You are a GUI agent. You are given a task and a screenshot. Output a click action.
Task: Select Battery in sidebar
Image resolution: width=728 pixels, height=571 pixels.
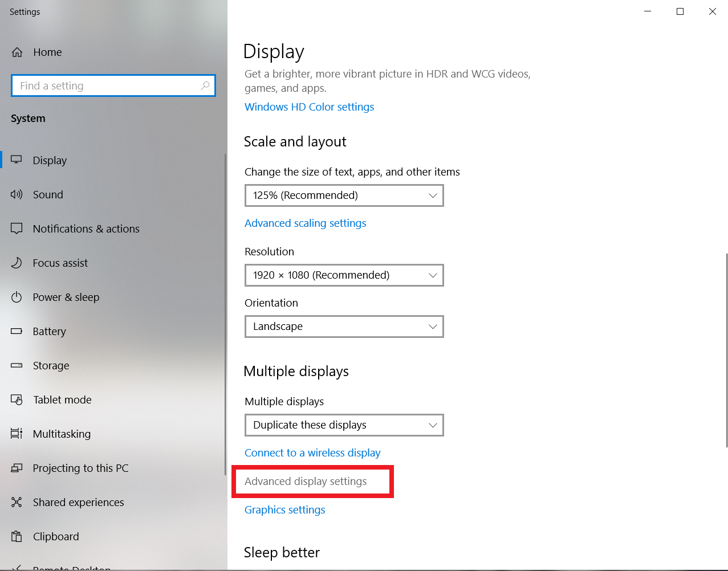[x=113, y=331]
